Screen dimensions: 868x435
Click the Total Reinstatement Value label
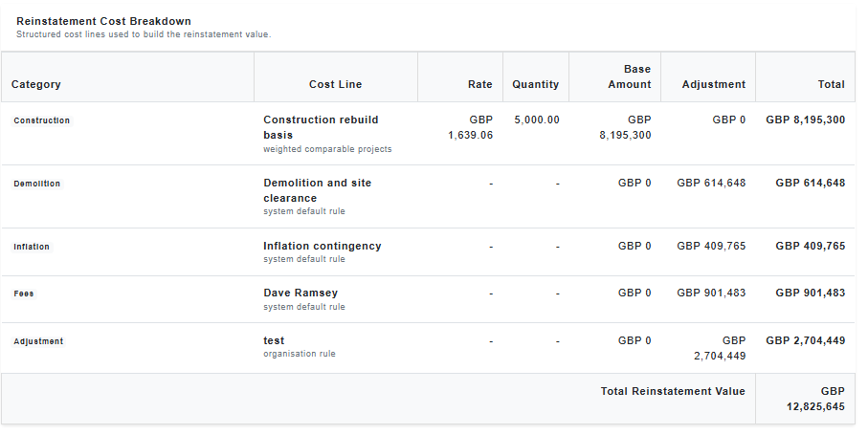pyautogui.click(x=673, y=391)
